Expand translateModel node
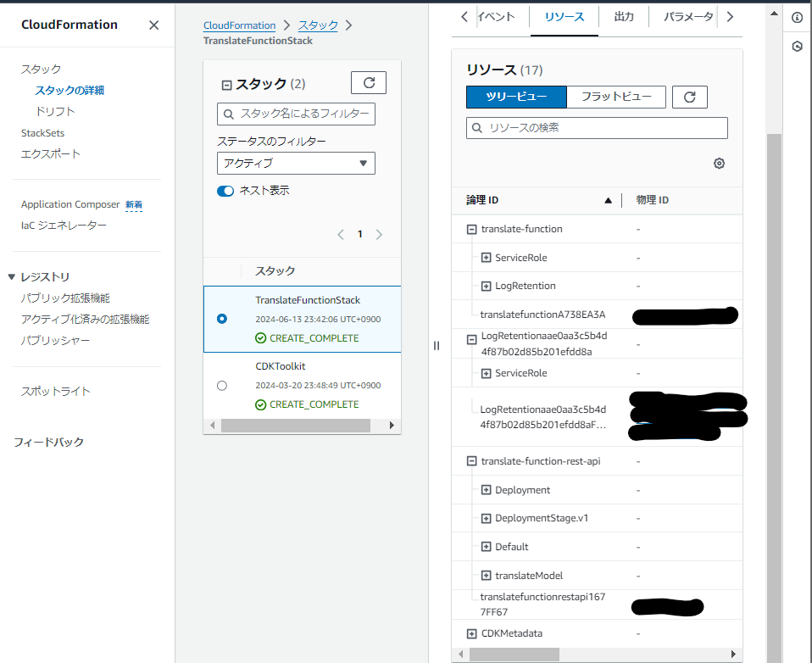 pyautogui.click(x=486, y=576)
